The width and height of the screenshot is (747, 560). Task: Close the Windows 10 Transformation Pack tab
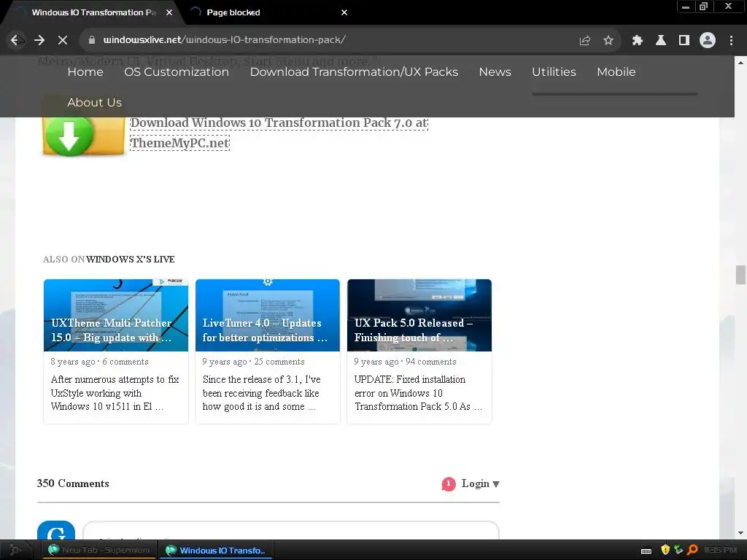pyautogui.click(x=169, y=12)
